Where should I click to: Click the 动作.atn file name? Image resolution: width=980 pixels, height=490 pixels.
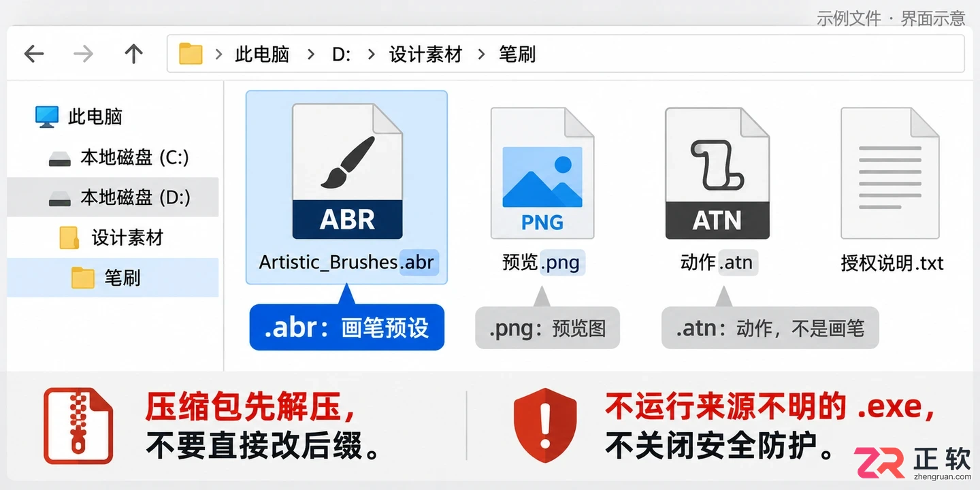717,263
